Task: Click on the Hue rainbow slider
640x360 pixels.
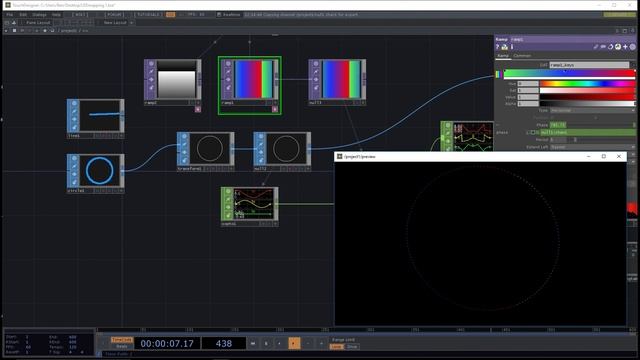Action: pyautogui.click(x=588, y=84)
